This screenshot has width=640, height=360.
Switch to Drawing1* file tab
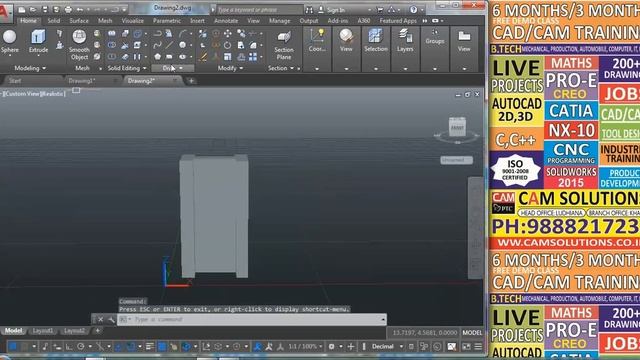pos(82,81)
